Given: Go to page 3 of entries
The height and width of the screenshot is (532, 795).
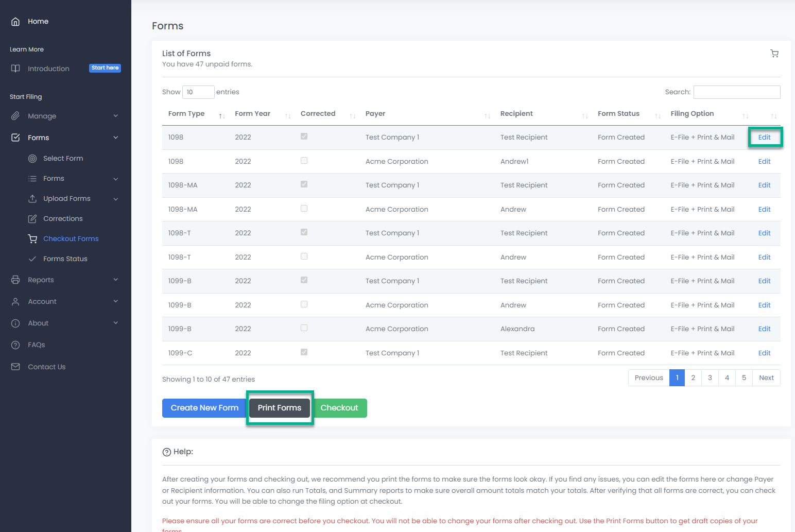Looking at the screenshot, I should pos(710,378).
